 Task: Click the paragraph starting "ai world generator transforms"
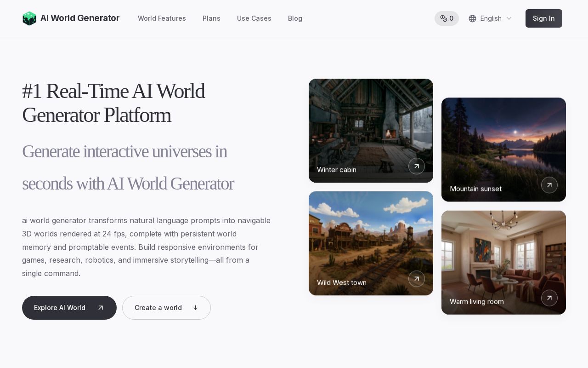click(147, 247)
